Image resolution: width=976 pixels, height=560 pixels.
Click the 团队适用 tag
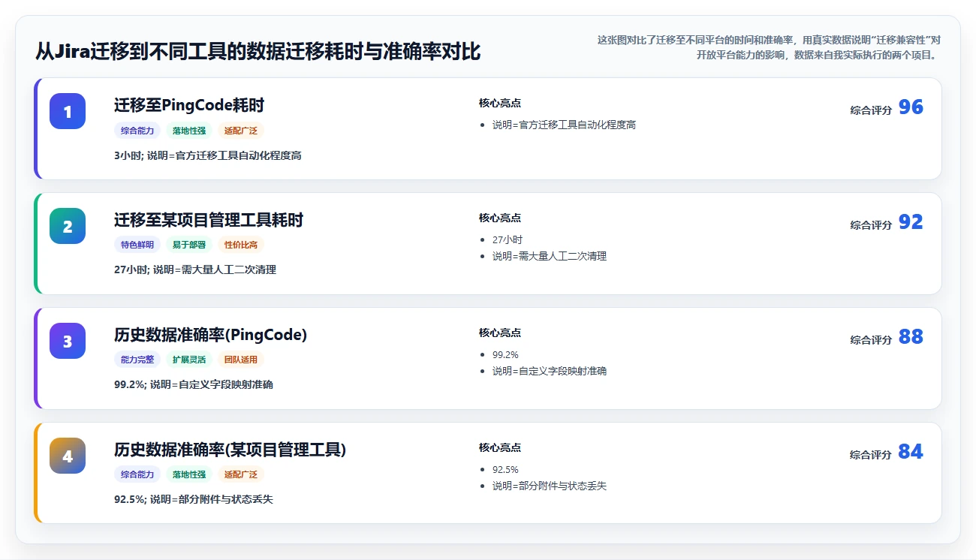pos(241,360)
